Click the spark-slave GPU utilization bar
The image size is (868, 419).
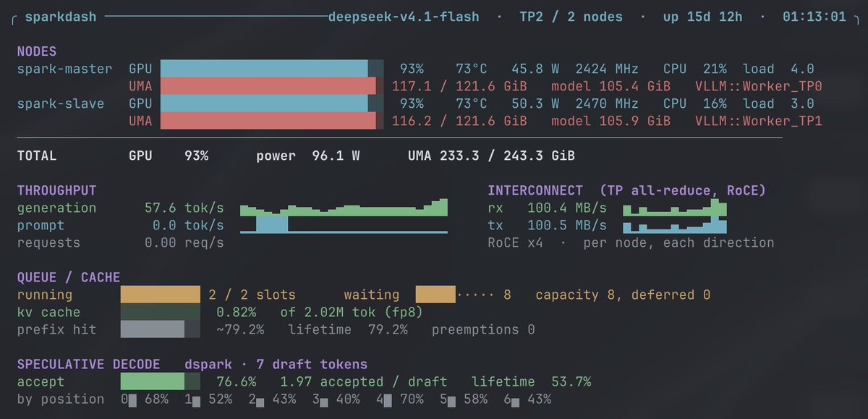tap(272, 104)
